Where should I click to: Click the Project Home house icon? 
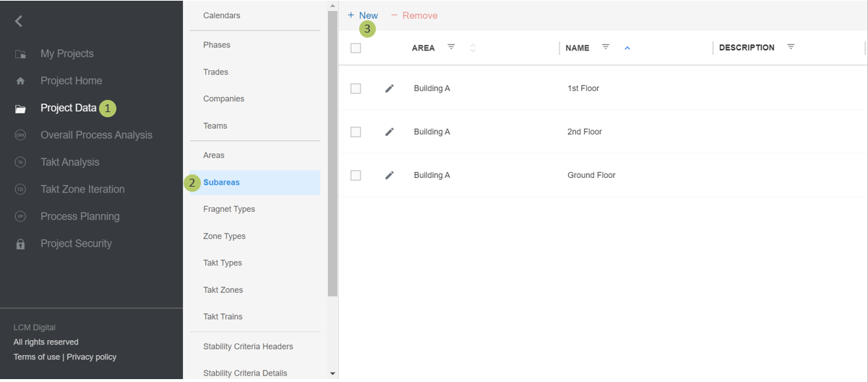(x=20, y=81)
